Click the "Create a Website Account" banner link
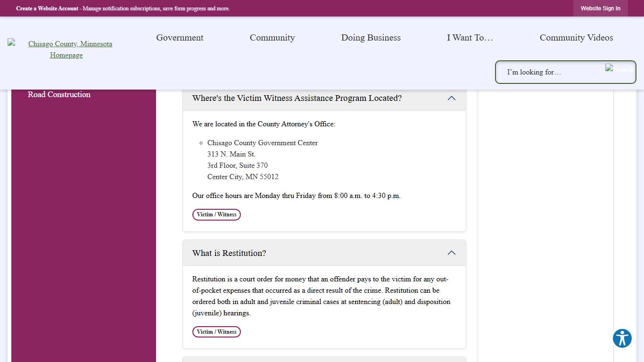 (x=47, y=8)
